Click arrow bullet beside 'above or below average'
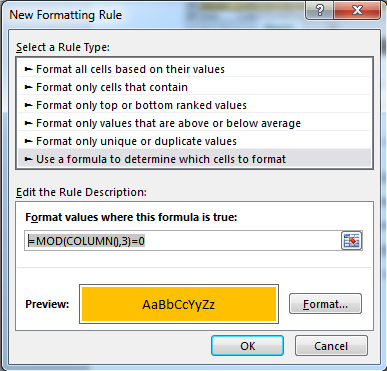 pos(29,123)
